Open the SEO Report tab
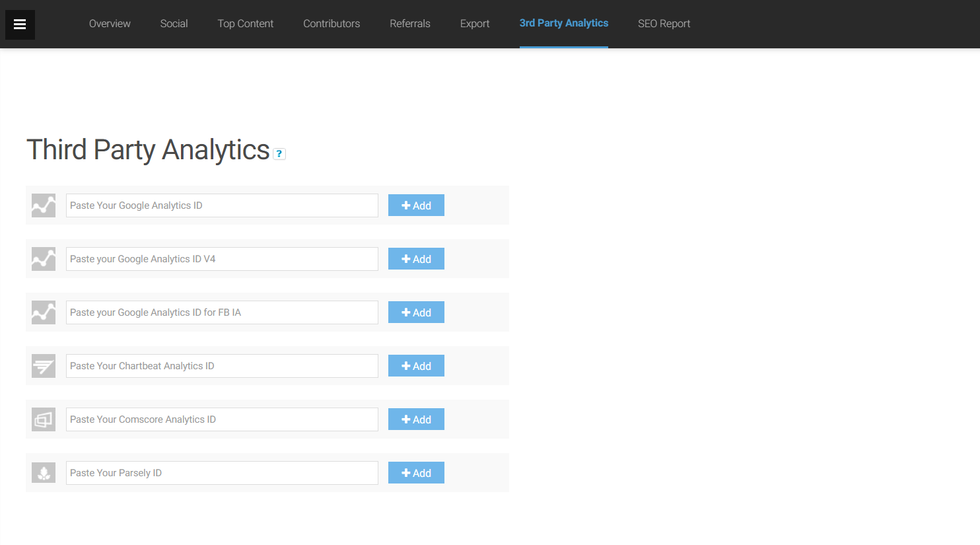 [x=664, y=24]
